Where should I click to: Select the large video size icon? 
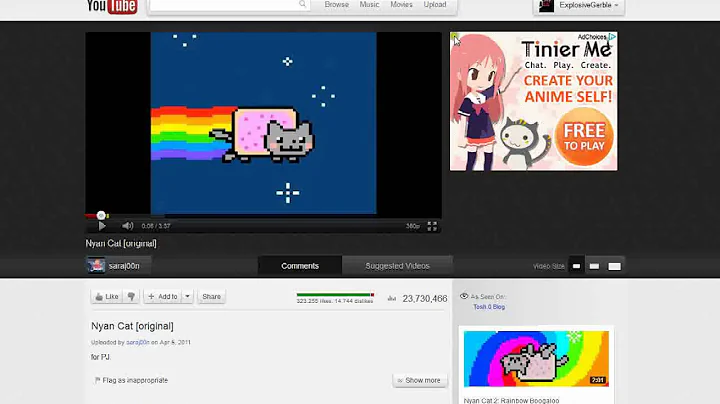[614, 266]
